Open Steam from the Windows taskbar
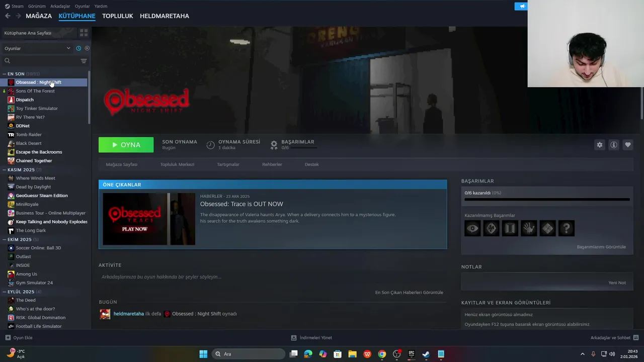This screenshot has height=362, width=644. (426, 354)
